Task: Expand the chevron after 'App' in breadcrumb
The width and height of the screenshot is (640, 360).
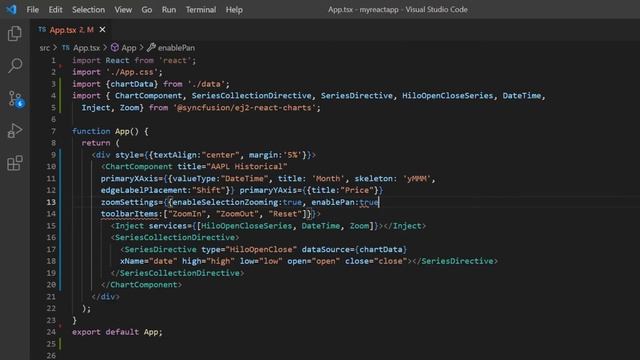Action: pos(142,48)
